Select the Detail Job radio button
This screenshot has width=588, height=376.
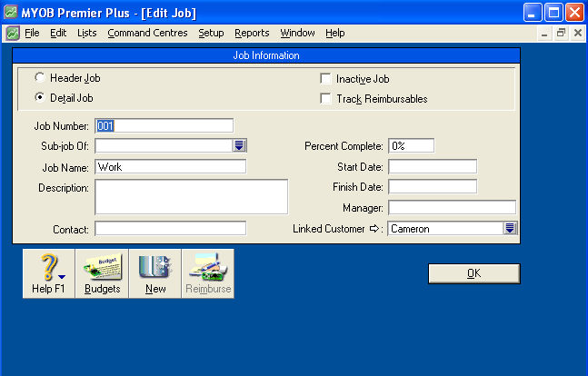click(40, 97)
